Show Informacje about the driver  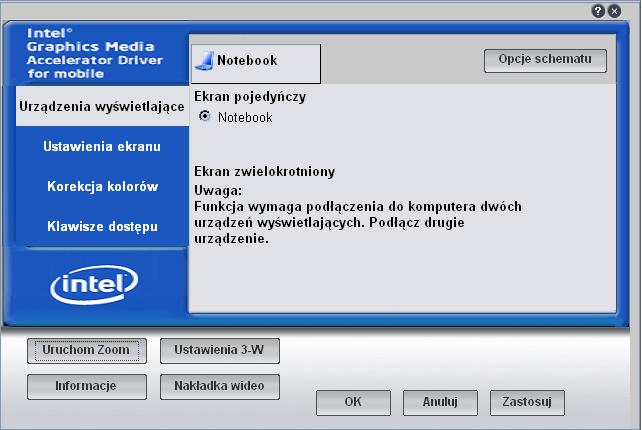coord(87,386)
